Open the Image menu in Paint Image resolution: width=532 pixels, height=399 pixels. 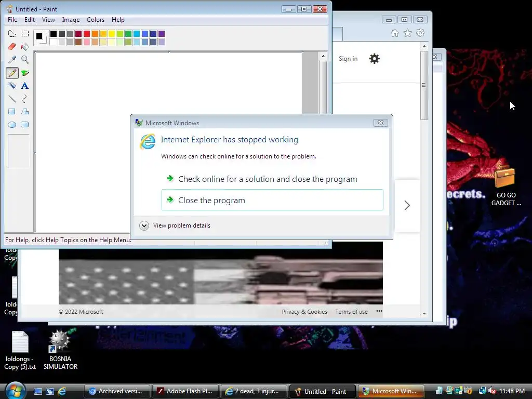pyautogui.click(x=71, y=20)
